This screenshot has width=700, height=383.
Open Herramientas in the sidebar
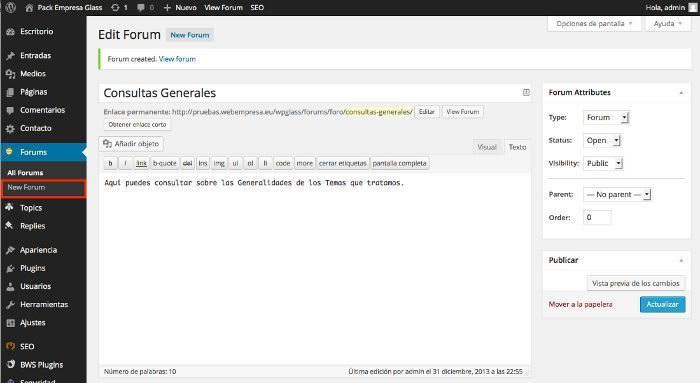click(x=43, y=304)
